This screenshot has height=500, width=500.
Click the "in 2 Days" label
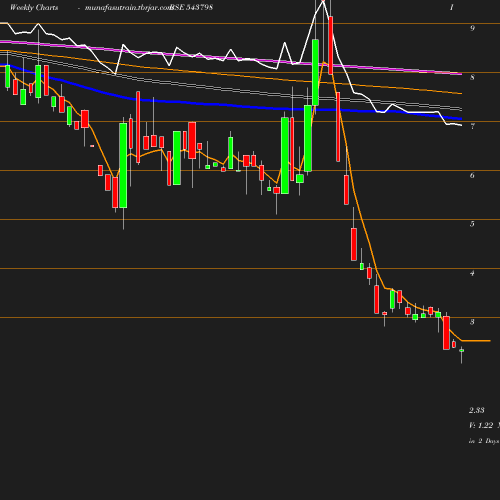(484, 441)
